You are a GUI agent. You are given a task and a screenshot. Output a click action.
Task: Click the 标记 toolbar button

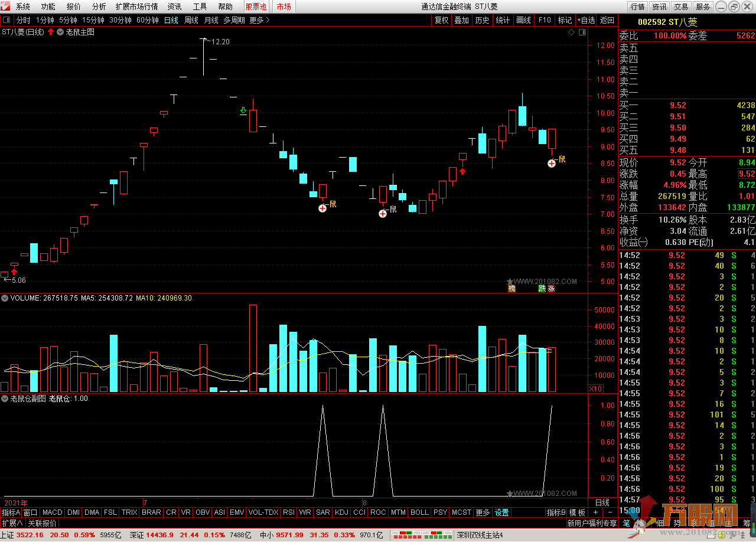click(x=565, y=20)
